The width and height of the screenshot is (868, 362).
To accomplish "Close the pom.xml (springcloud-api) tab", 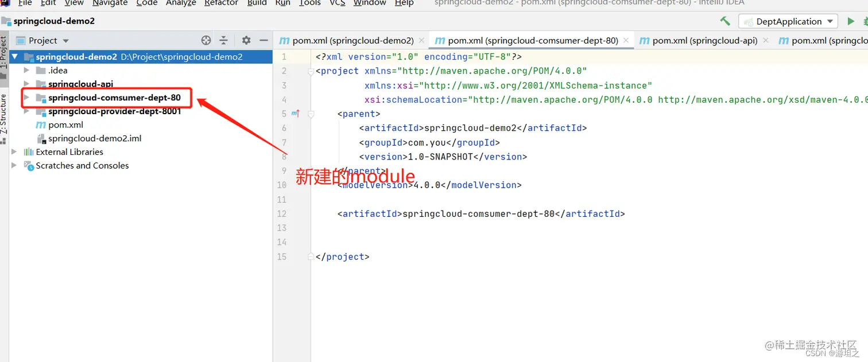I will (765, 41).
